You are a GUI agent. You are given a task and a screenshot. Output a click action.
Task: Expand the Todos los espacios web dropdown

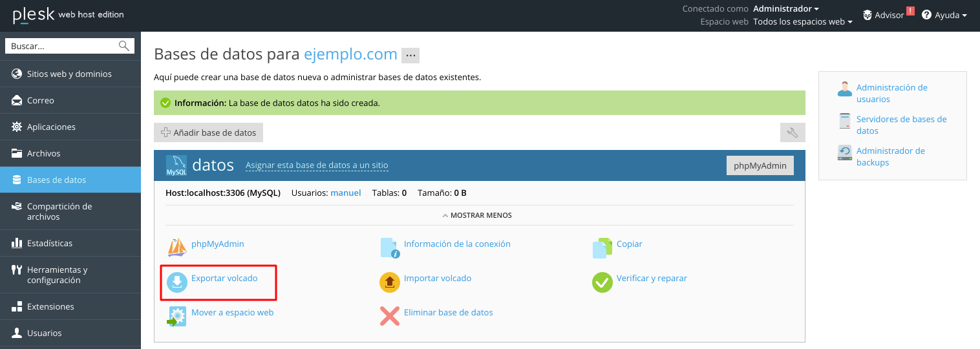point(802,22)
